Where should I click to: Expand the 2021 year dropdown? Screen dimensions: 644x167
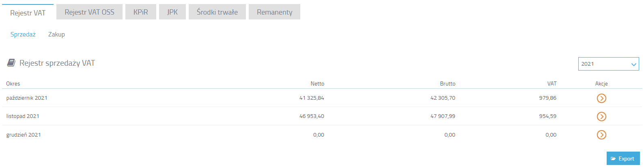click(x=608, y=64)
